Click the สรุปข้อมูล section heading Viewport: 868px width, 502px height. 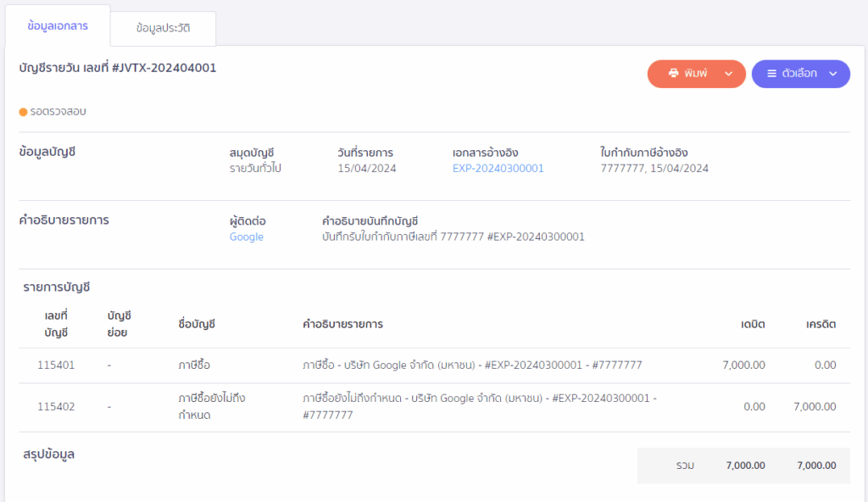point(48,455)
